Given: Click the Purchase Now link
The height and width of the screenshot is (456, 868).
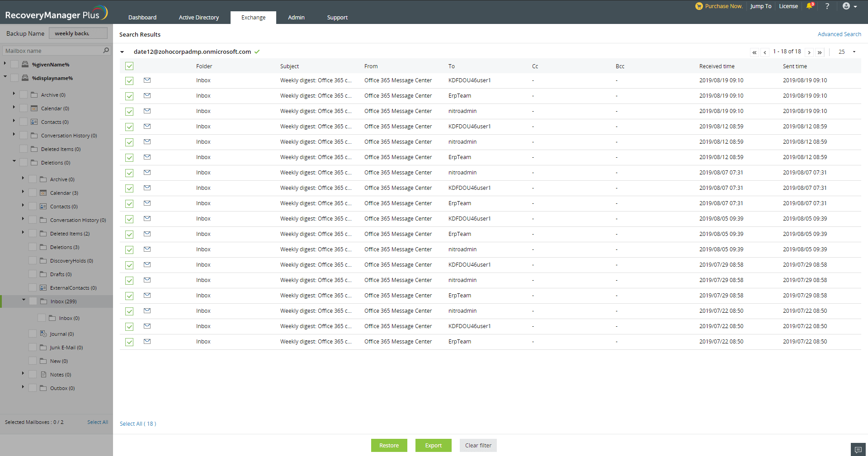Looking at the screenshot, I should (x=724, y=6).
